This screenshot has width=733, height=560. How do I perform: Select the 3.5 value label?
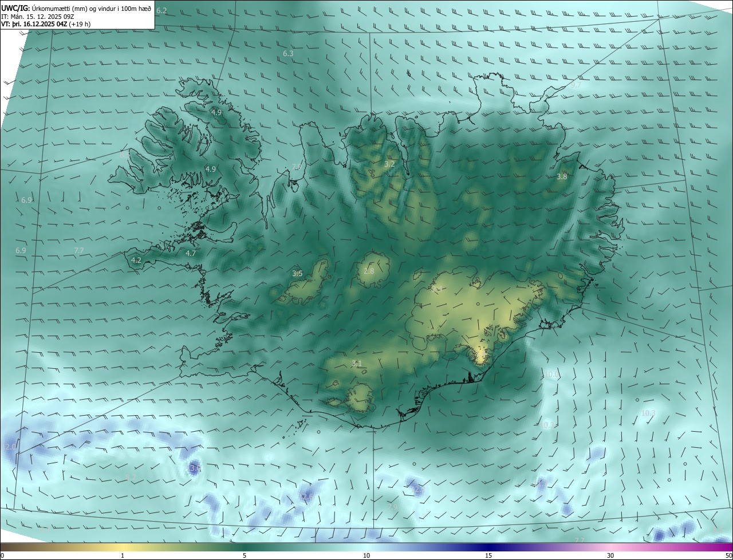click(x=297, y=274)
